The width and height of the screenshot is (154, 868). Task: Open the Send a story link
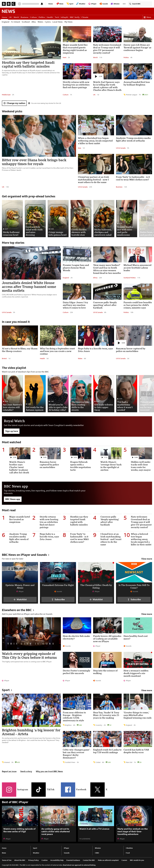tap(26, 771)
